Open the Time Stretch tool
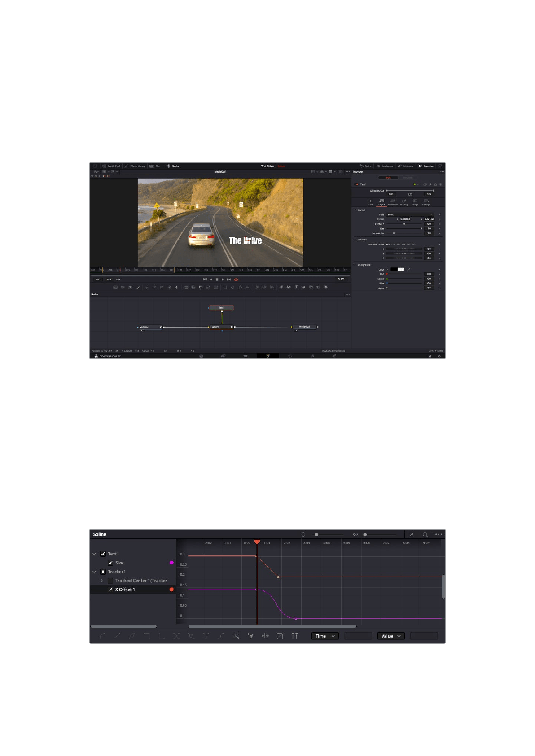 coord(265,636)
